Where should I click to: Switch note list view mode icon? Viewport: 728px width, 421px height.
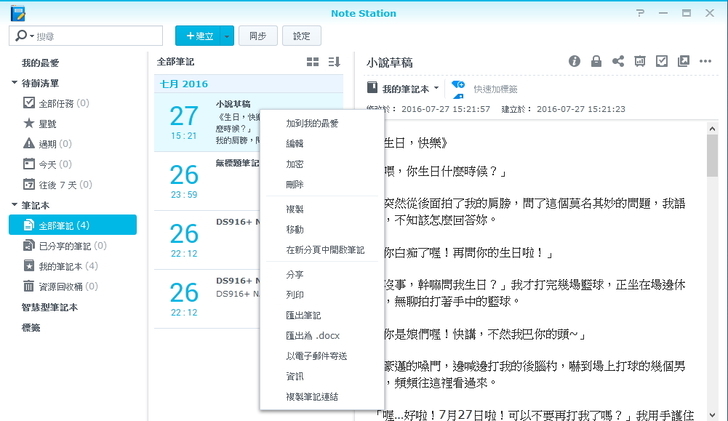313,62
